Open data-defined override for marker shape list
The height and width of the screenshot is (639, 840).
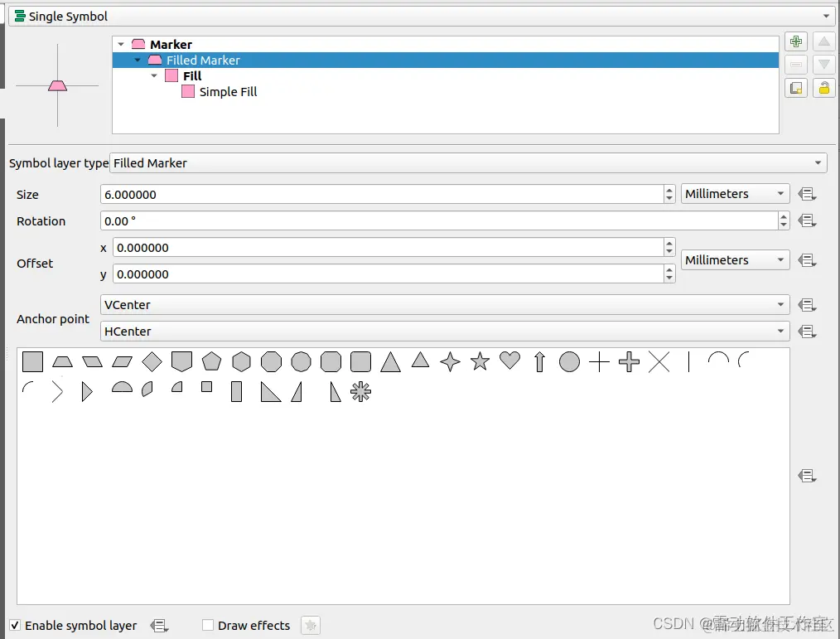807,476
